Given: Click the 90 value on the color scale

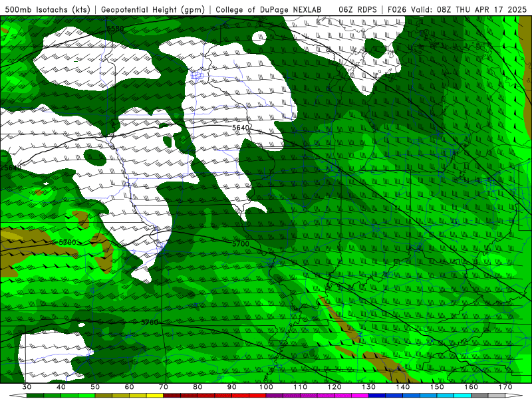Looking at the screenshot, I should coord(232,387).
